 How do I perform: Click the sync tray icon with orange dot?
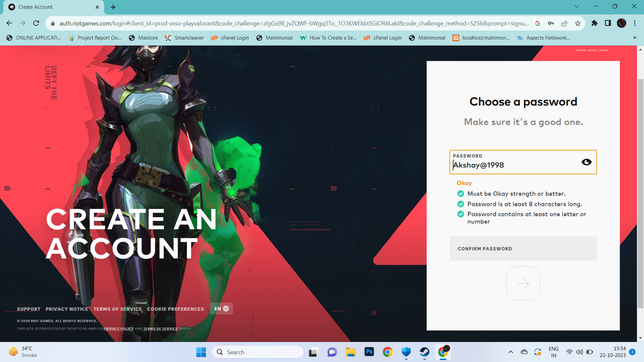click(538, 352)
